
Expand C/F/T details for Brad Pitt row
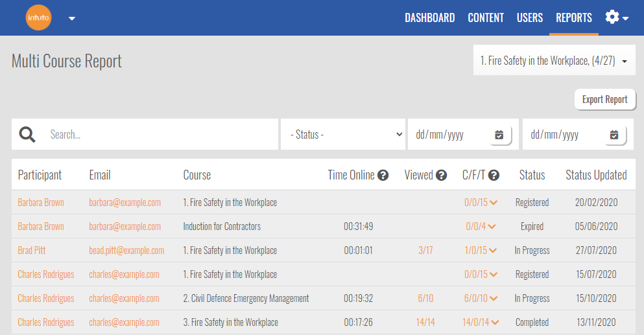click(494, 251)
